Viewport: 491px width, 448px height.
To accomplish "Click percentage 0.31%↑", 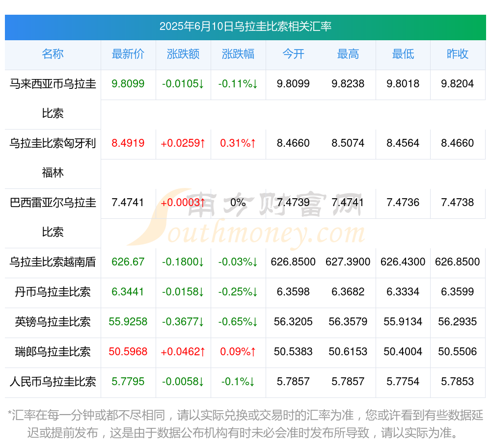I will tap(238, 143).
